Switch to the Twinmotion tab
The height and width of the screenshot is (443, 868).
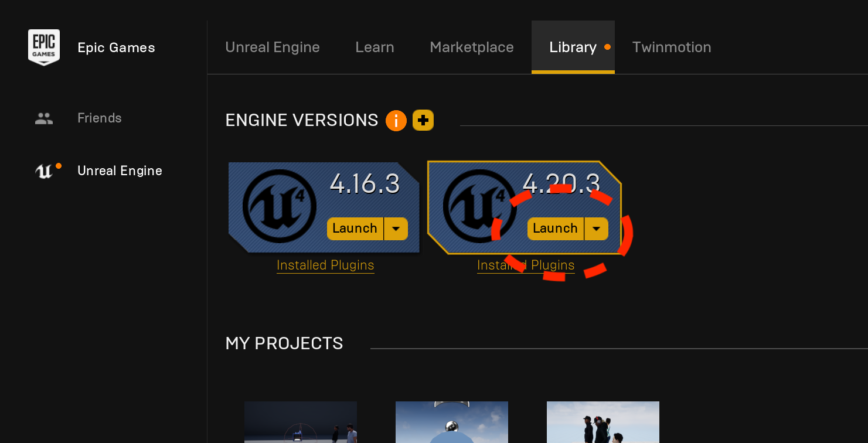coord(672,47)
